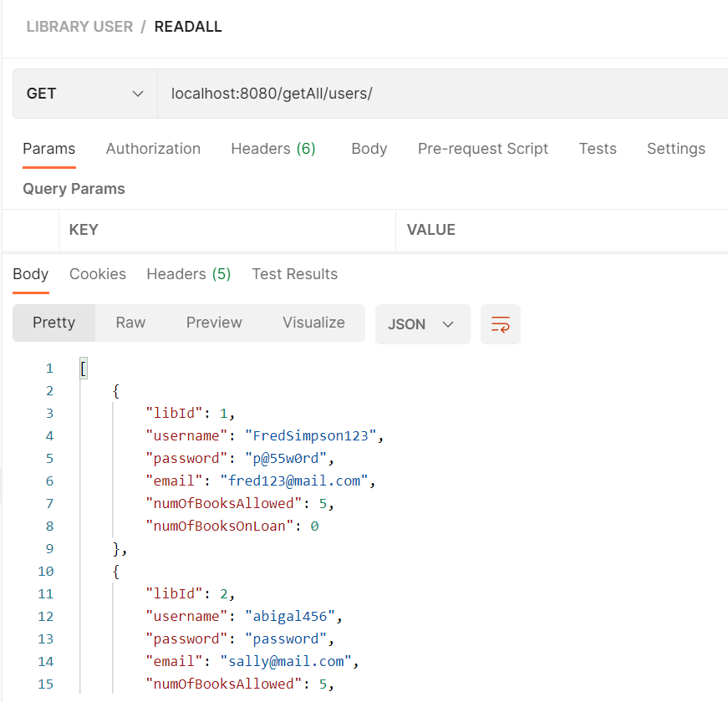This screenshot has height=702, width=728.
Task: Click the "numOfBooksAllowed" key on line 15
Action: click(224, 684)
